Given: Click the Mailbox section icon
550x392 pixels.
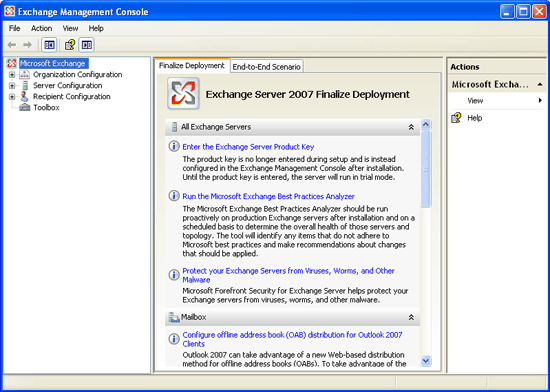Looking at the screenshot, I should pos(174,317).
